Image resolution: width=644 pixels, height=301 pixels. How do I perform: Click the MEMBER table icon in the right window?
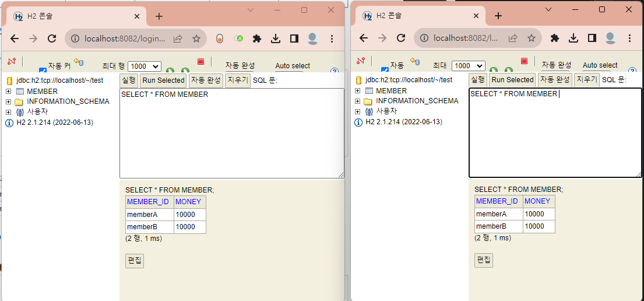click(x=369, y=91)
